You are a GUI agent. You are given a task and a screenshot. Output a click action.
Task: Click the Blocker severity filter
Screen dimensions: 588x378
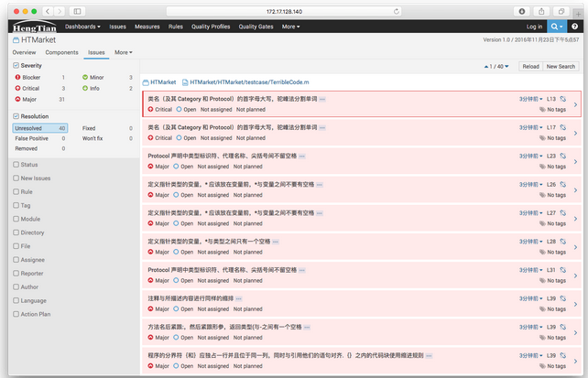(32, 78)
